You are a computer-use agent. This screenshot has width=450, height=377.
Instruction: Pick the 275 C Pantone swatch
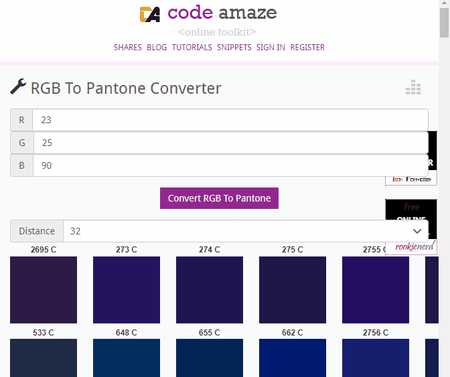point(292,290)
